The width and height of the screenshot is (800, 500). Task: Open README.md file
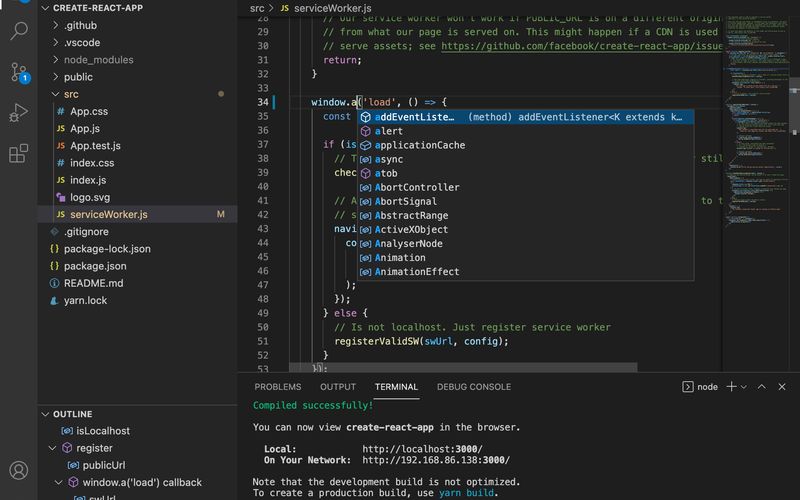point(137,283)
